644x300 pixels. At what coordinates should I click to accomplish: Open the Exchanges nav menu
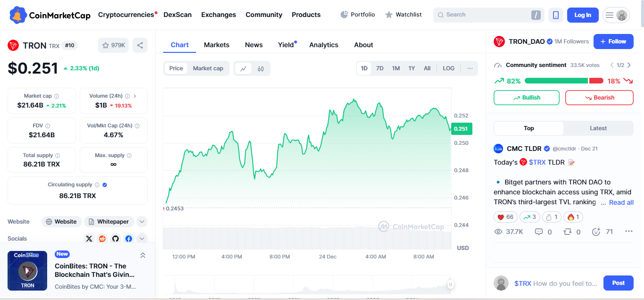pyautogui.click(x=219, y=15)
